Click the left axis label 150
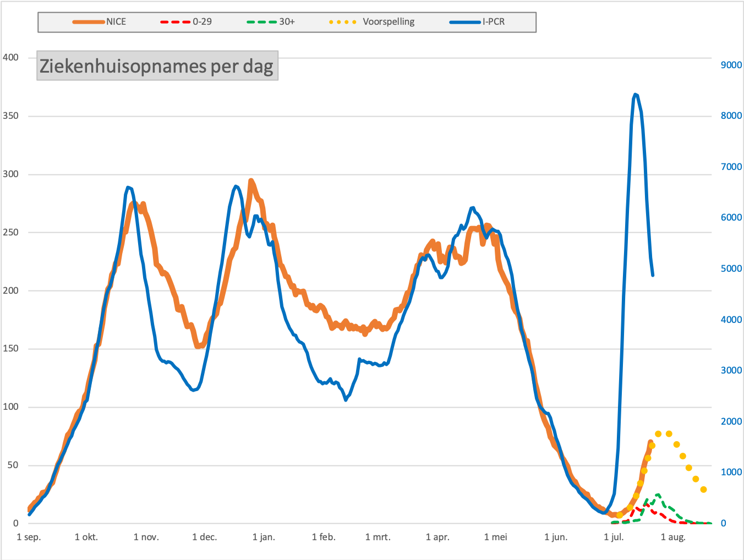The height and width of the screenshot is (560, 744). pyautogui.click(x=10, y=348)
